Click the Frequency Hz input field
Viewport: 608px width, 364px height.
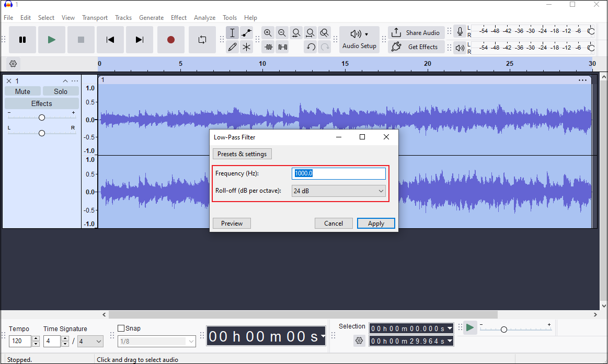click(x=338, y=173)
